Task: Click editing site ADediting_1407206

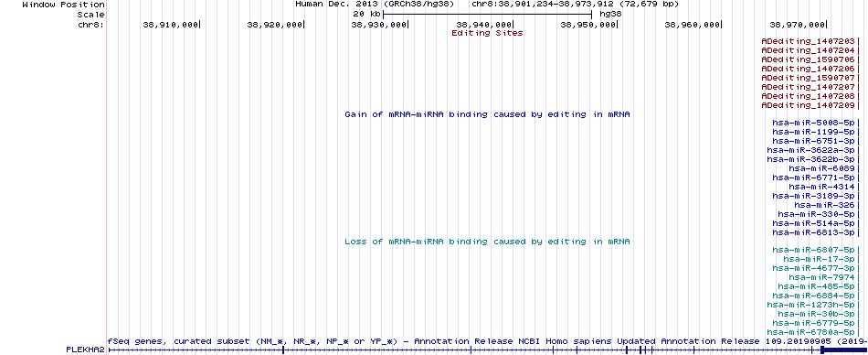Action: (809, 69)
